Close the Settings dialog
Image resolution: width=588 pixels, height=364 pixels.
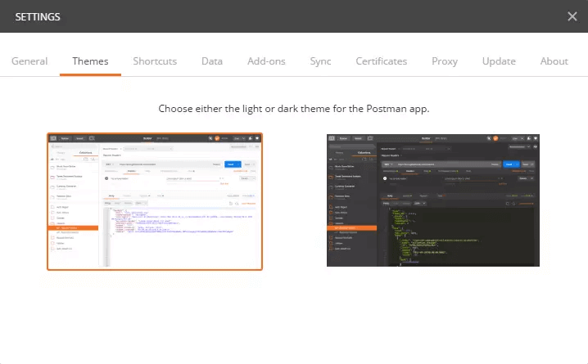(572, 16)
